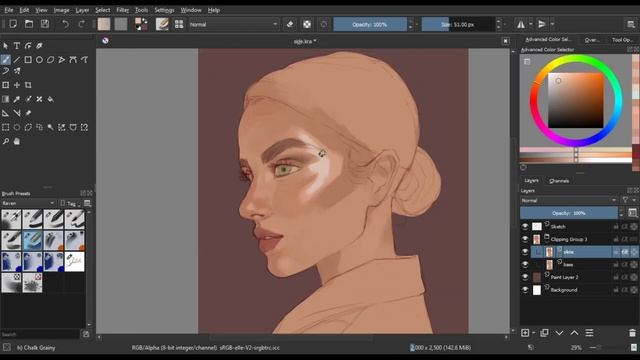
Task: Toggle preserve alpha
Action: point(307,24)
